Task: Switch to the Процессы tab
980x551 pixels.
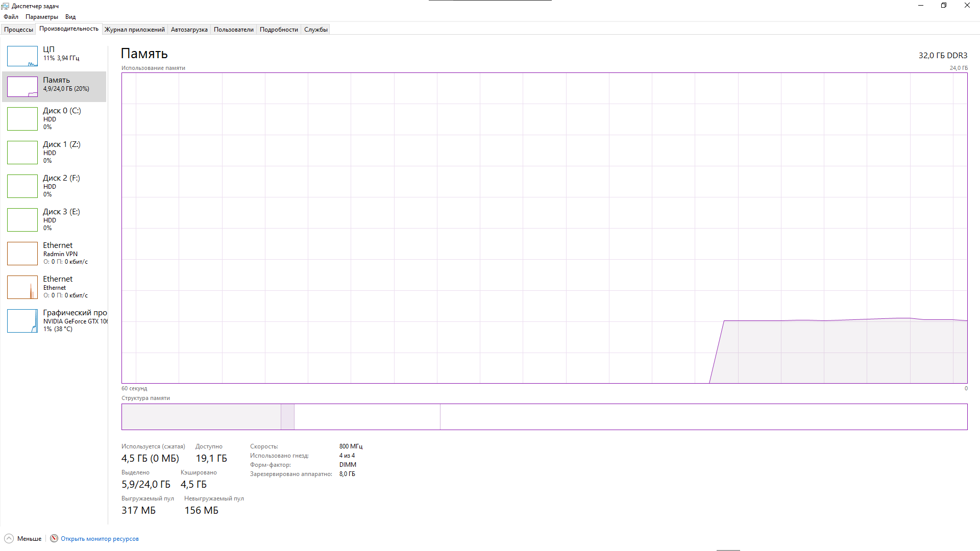Action: (x=18, y=30)
